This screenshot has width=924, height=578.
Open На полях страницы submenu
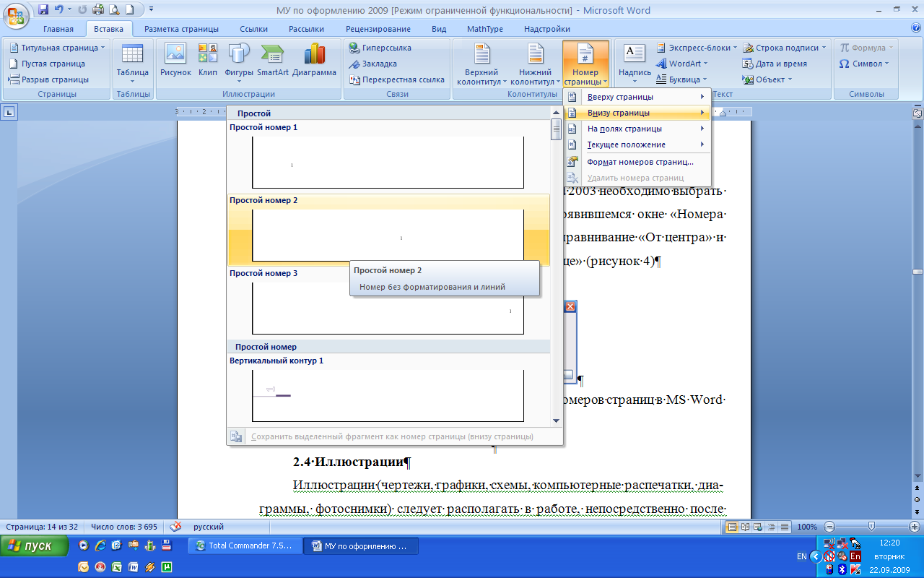point(637,129)
